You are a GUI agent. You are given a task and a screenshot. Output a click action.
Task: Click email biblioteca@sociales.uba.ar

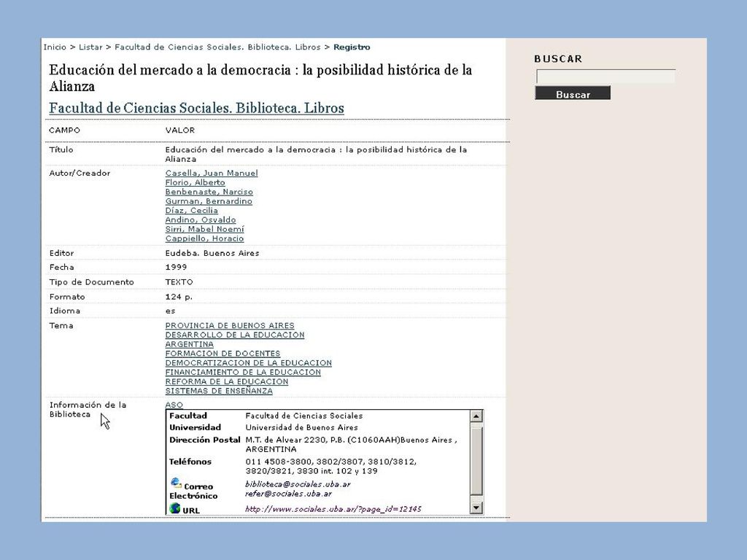point(298,484)
